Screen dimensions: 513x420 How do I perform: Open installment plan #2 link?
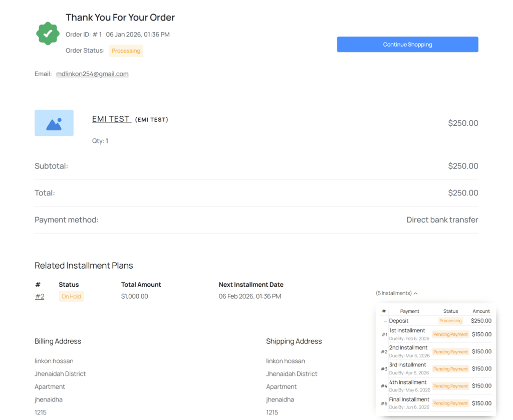(x=40, y=296)
